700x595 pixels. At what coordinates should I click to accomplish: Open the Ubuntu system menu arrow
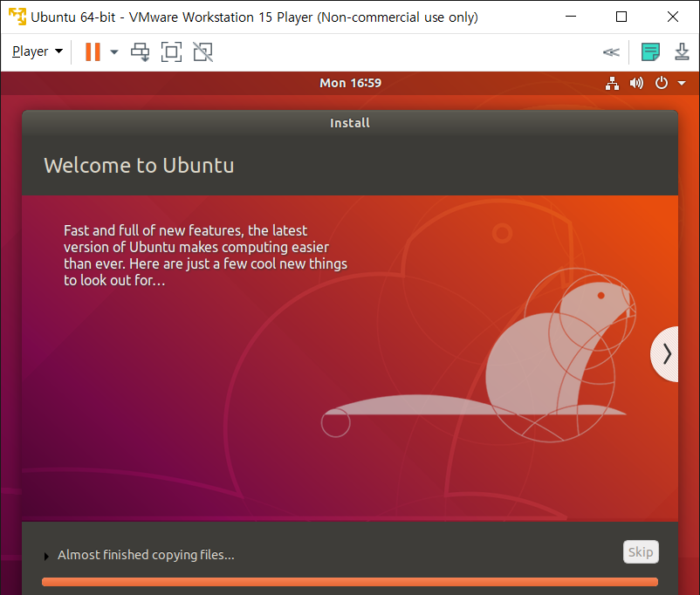pyautogui.click(x=682, y=83)
